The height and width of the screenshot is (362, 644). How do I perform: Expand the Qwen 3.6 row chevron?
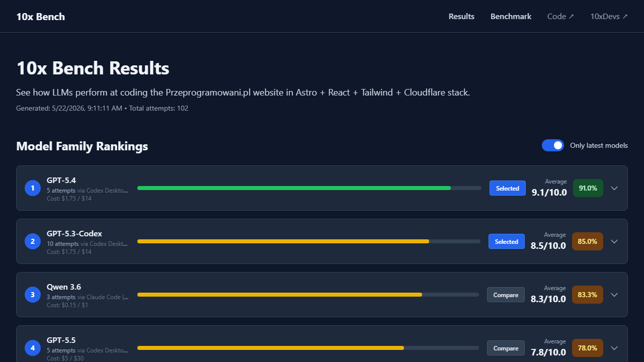614,295
